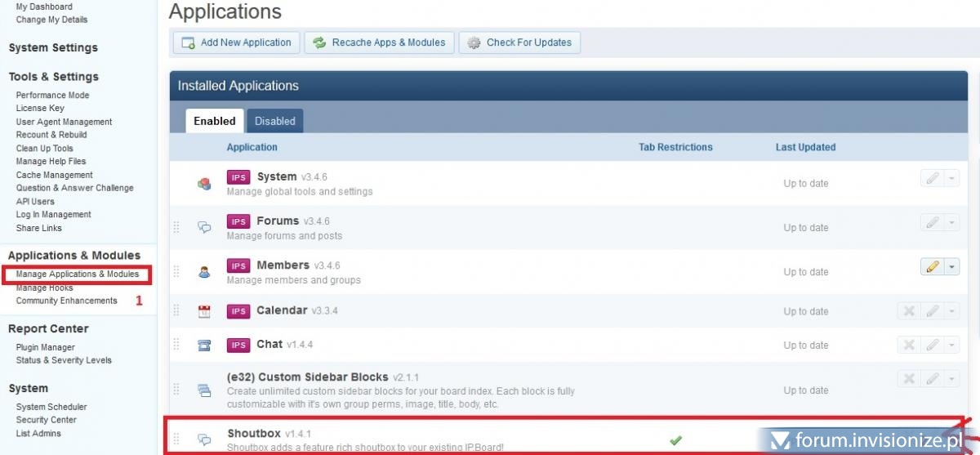980x455 pixels.
Task: Open Performance Mode settings
Action: pos(53,95)
